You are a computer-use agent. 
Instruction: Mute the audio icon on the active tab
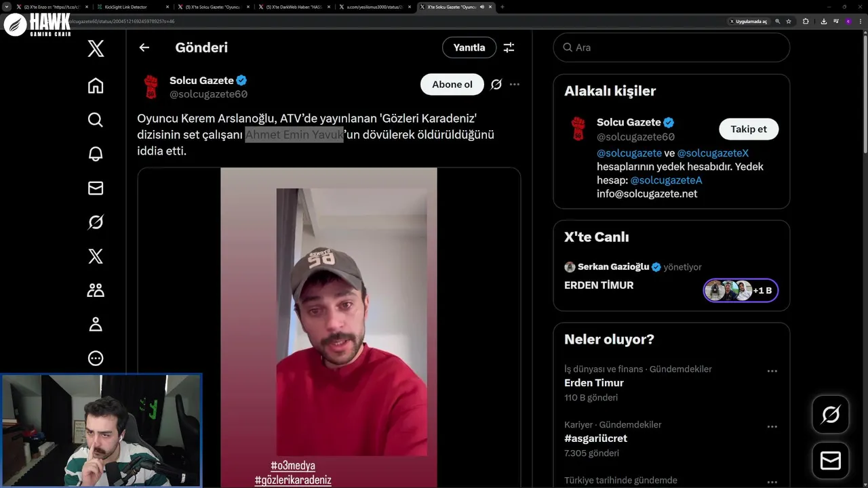482,7
